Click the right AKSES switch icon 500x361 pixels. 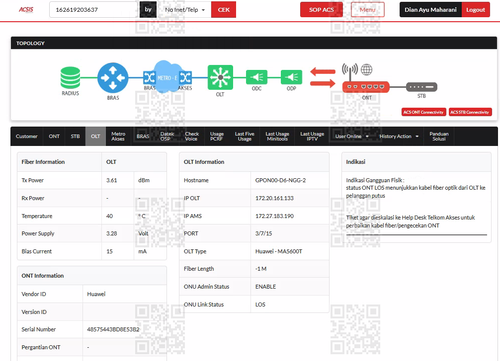[x=185, y=78]
